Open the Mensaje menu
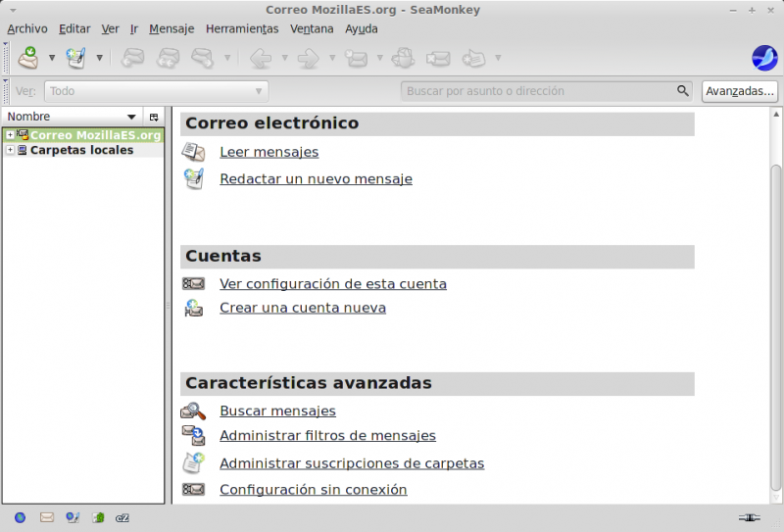The height and width of the screenshot is (532, 784). point(171,29)
